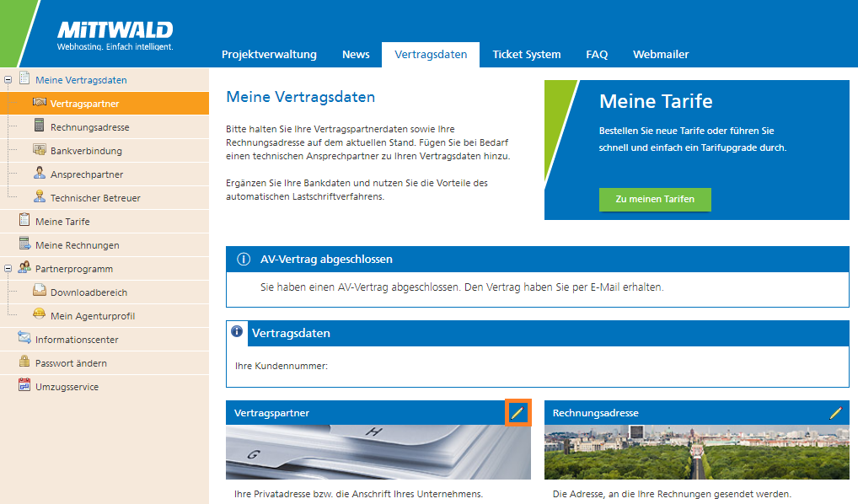Open Bankverbindung in the sidebar
The image size is (858, 504).
click(x=86, y=151)
